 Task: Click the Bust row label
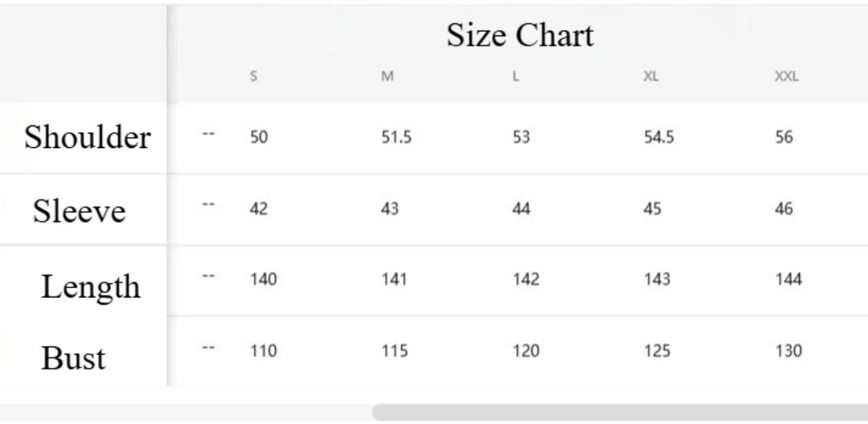(x=73, y=358)
